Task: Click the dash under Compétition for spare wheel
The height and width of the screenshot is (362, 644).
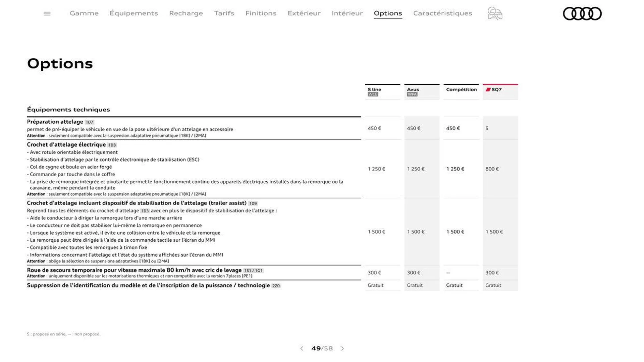Action: pyautogui.click(x=448, y=273)
